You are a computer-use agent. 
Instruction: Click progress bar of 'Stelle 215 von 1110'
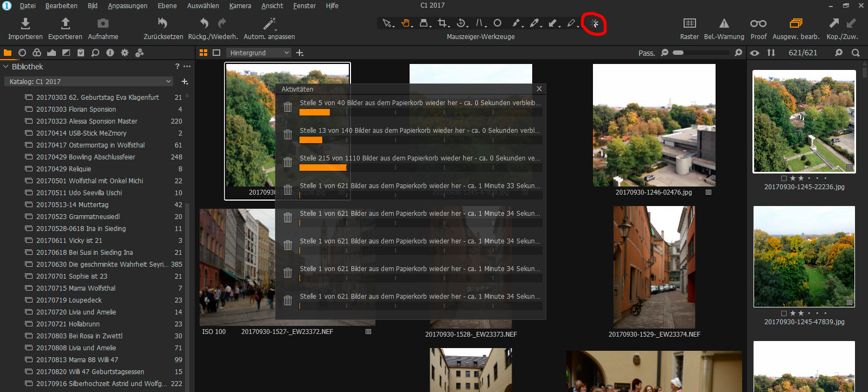(x=421, y=168)
